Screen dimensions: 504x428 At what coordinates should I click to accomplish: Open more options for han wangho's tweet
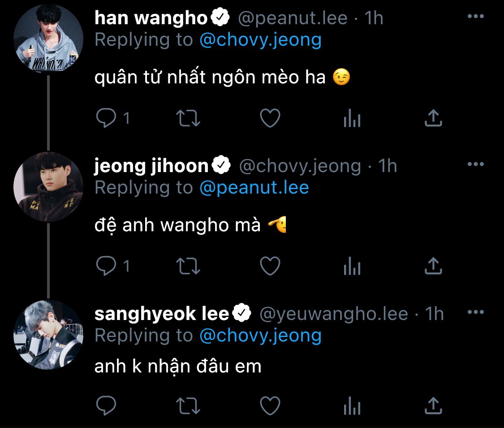point(476,16)
